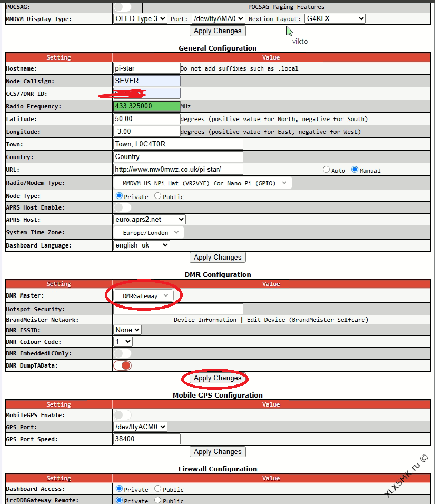
Task: Open the Radio/Modem Type dropdown
Action: click(x=203, y=183)
